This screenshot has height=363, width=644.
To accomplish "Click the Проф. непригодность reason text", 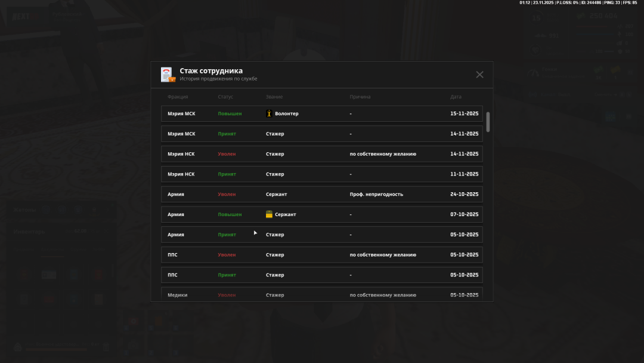I will click(376, 194).
